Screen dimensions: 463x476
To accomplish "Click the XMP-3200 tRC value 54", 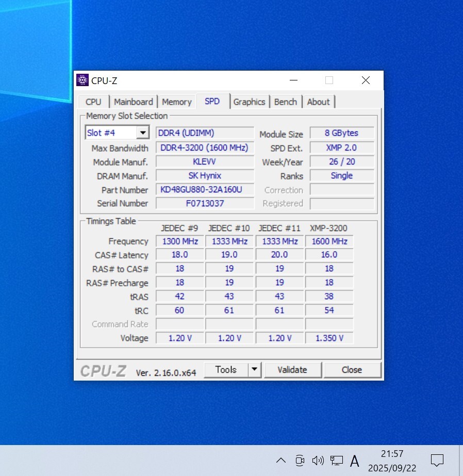I will 329,310.
